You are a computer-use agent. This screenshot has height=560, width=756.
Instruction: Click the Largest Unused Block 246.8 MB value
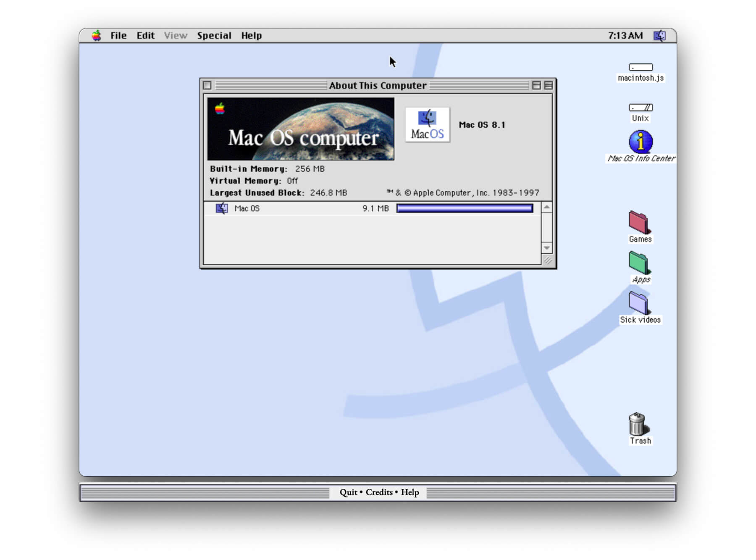tap(328, 193)
